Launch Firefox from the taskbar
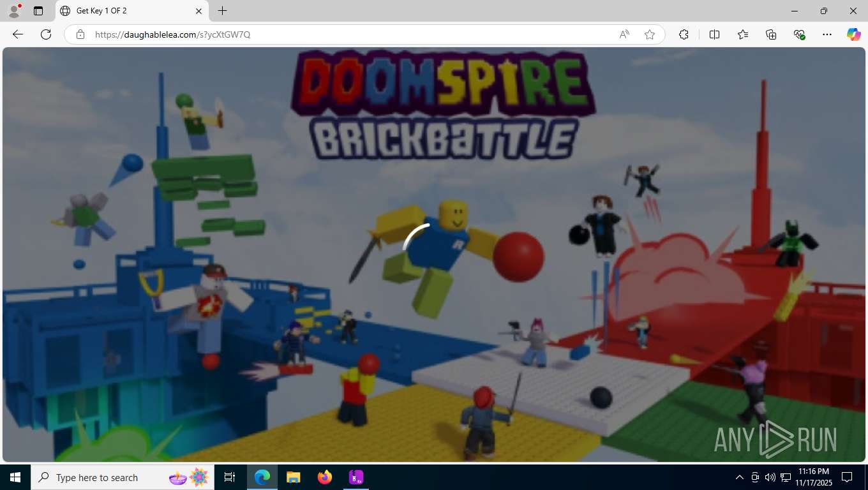The image size is (868, 490). 325,477
